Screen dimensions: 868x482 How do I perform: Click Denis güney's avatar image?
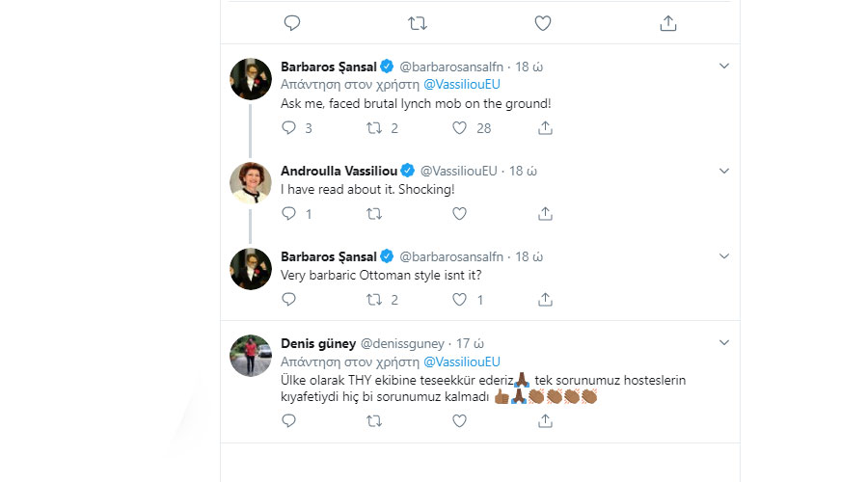[251, 356]
